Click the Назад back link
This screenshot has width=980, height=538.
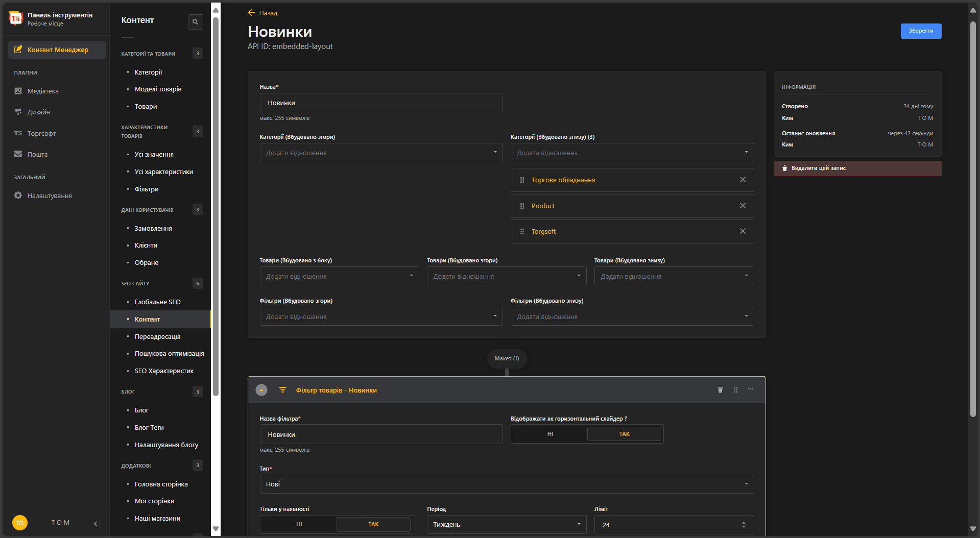pyautogui.click(x=268, y=13)
